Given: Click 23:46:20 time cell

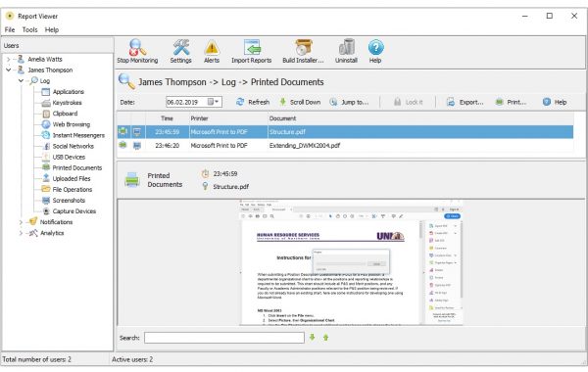Looking at the screenshot, I should click(167, 145).
